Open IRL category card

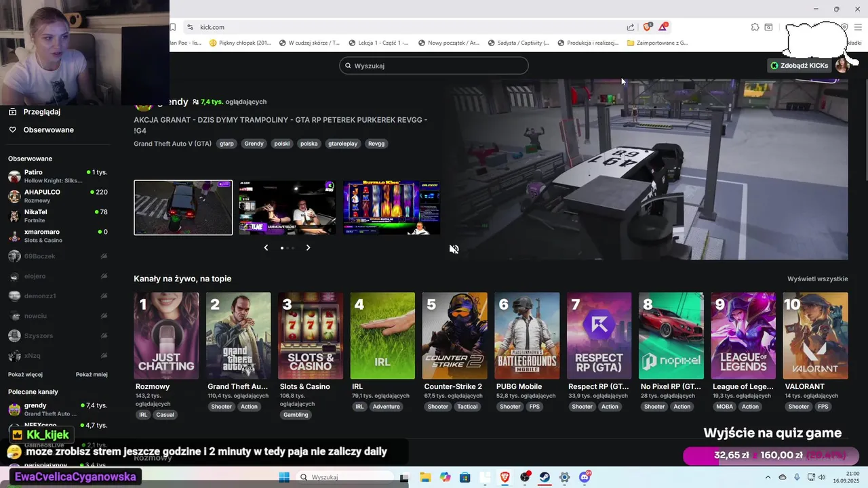coord(382,335)
